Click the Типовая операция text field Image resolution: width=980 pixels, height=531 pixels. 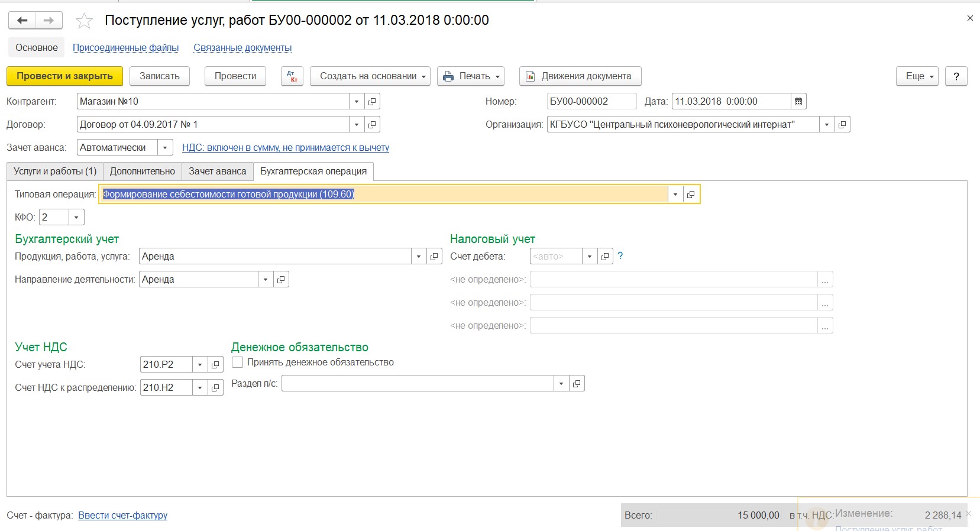click(384, 195)
